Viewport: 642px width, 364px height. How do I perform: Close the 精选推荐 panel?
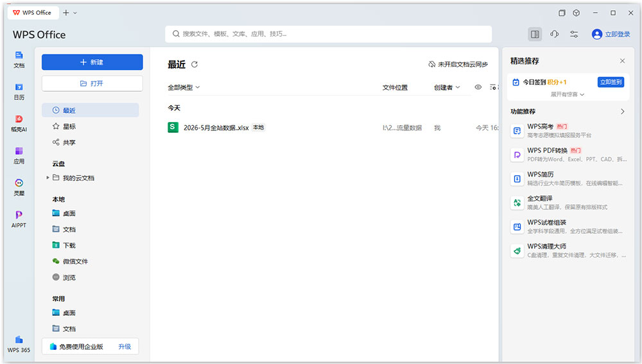622,61
